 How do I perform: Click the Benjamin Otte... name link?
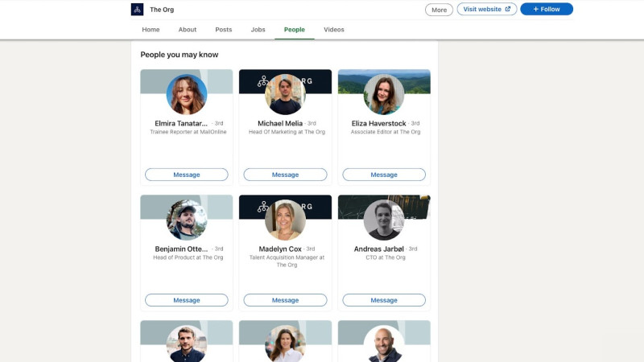pos(181,249)
